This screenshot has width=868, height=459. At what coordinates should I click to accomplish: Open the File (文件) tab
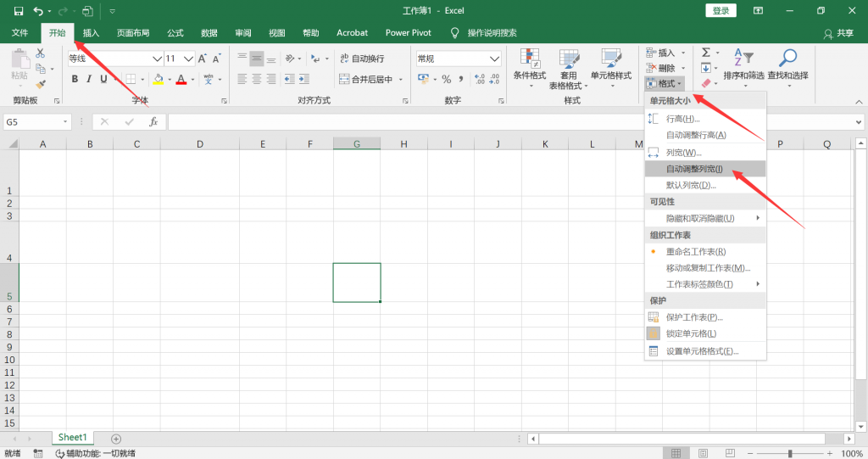pos(20,33)
